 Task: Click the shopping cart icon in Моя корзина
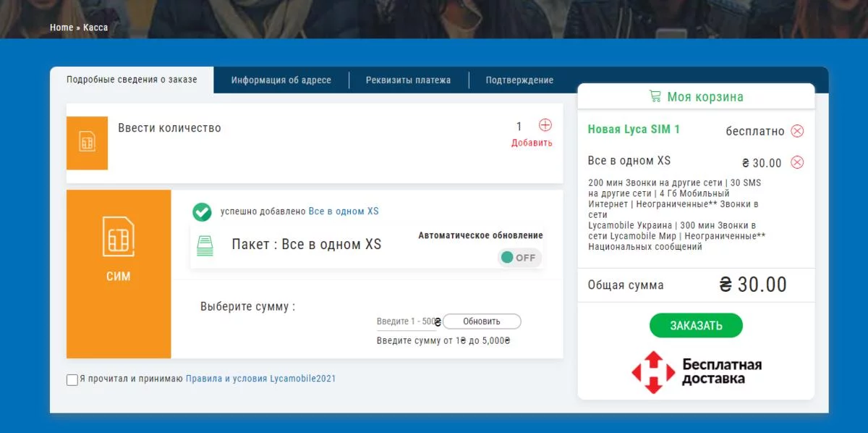(x=655, y=96)
